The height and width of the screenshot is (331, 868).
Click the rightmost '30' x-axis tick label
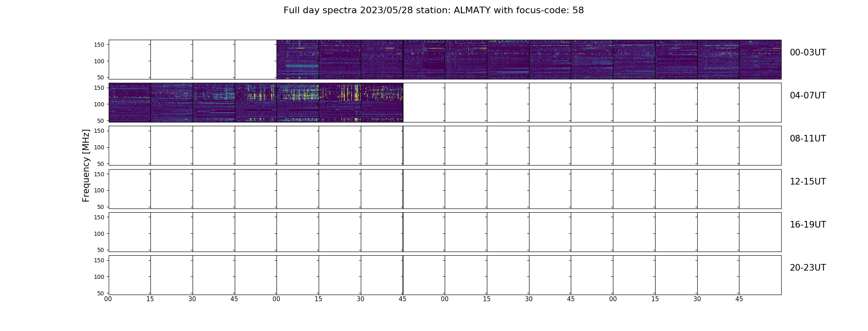pyautogui.click(x=697, y=299)
